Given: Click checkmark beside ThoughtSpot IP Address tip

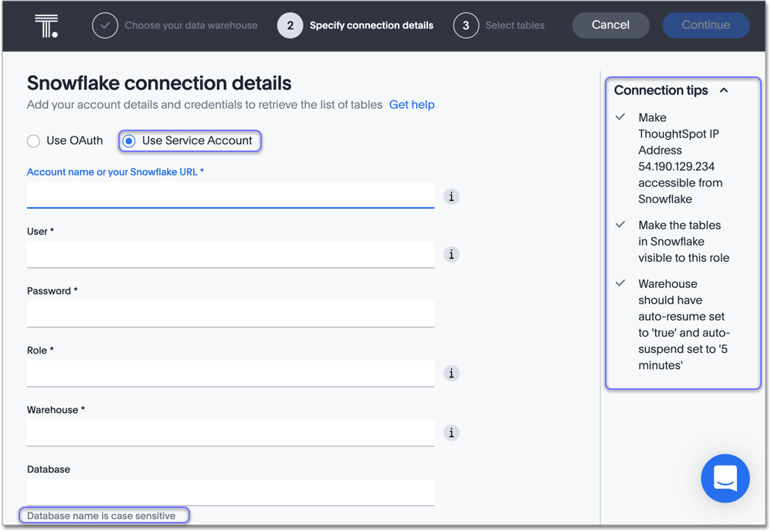Looking at the screenshot, I should tap(621, 117).
